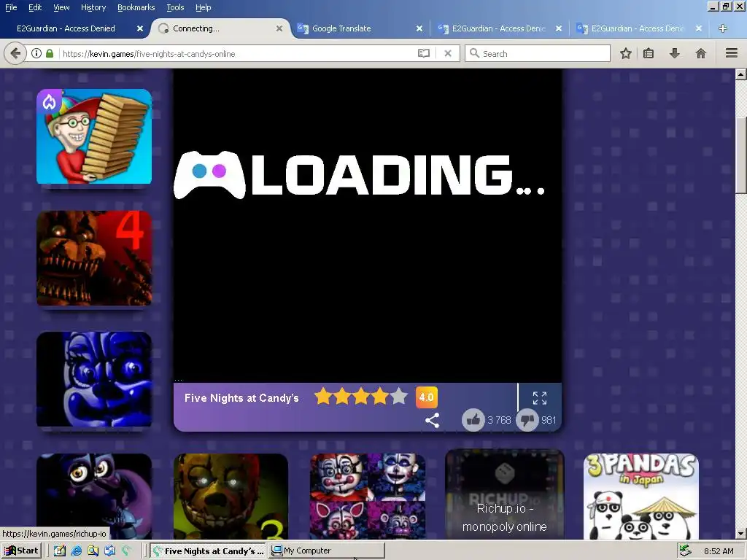Show bookmarks list icon

(x=649, y=53)
